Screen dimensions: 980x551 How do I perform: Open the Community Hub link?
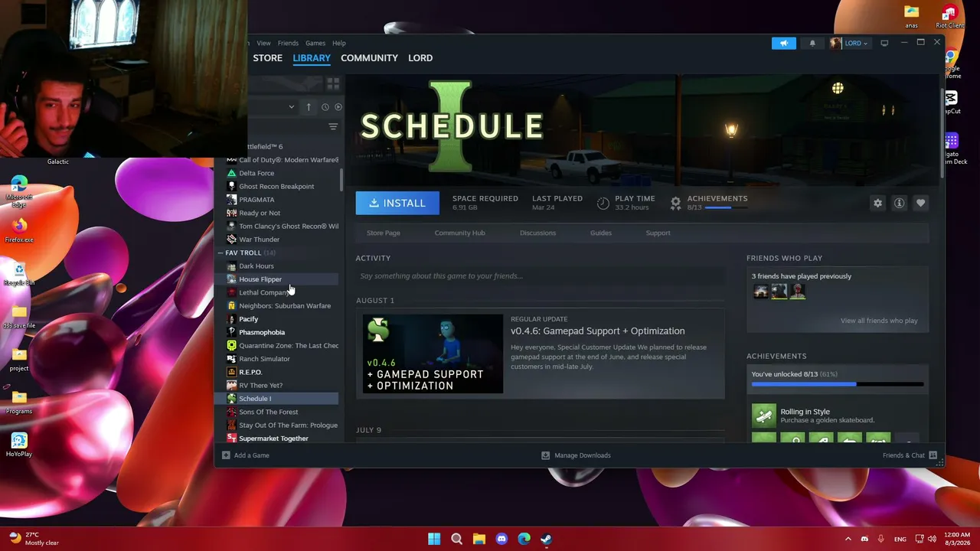click(459, 233)
